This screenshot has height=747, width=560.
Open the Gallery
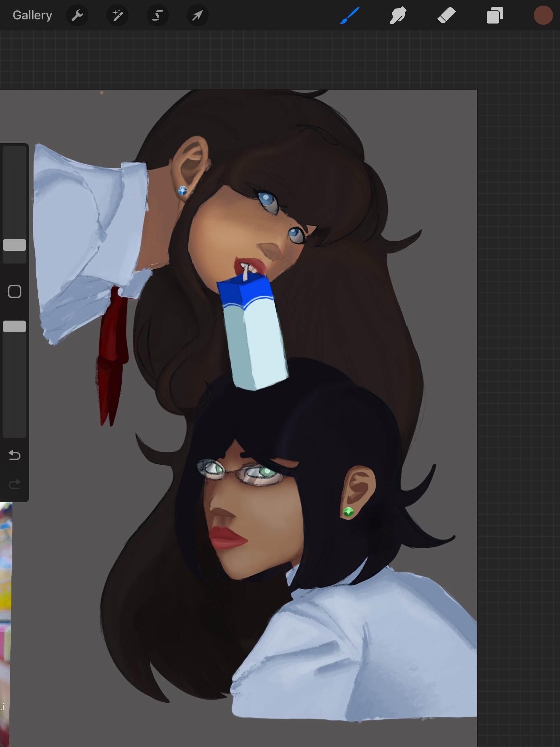point(32,15)
